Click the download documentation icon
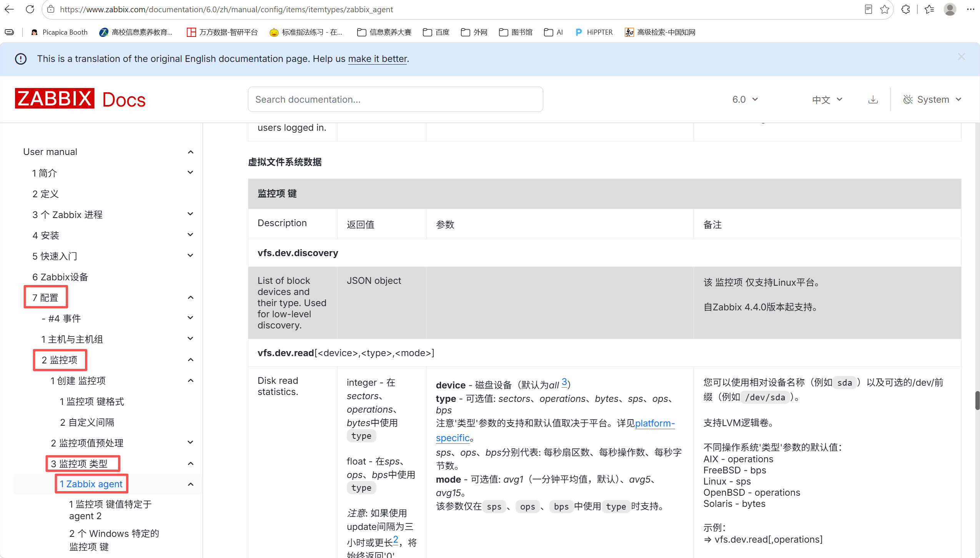Screen dimensions: 980x558 [873, 100]
